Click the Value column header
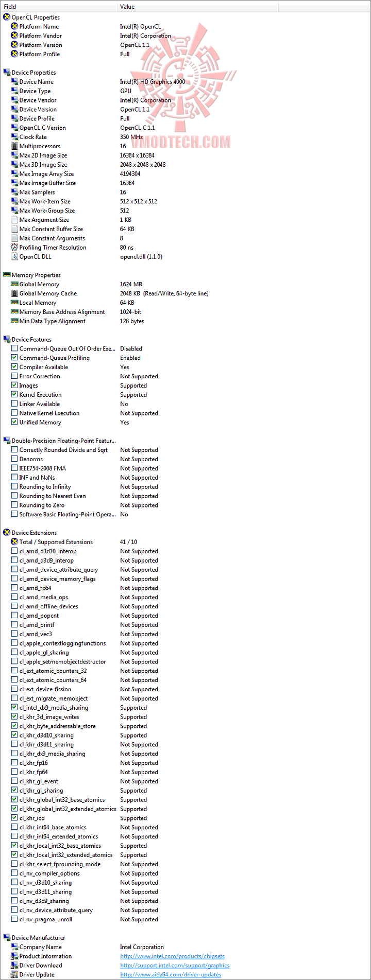 click(198, 7)
